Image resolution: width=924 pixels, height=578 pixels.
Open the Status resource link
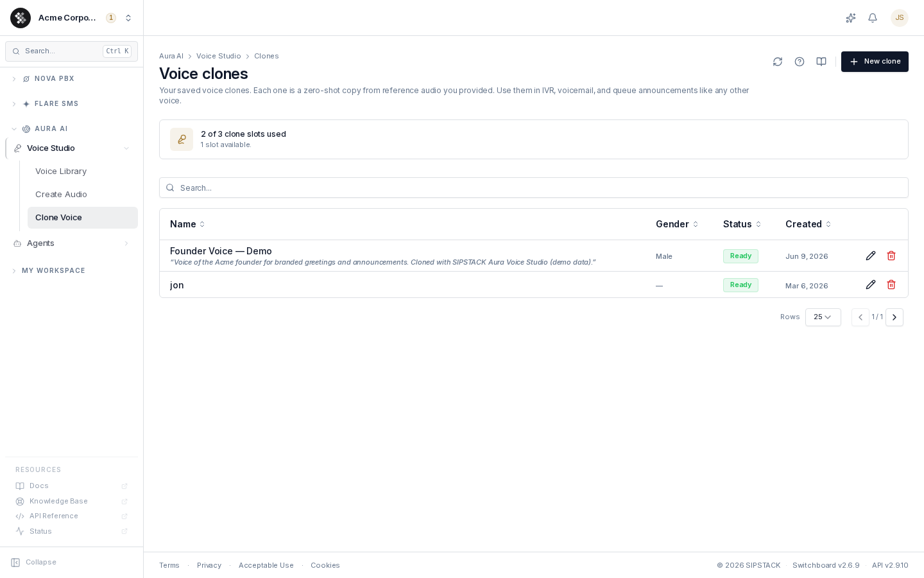pyautogui.click(x=72, y=532)
